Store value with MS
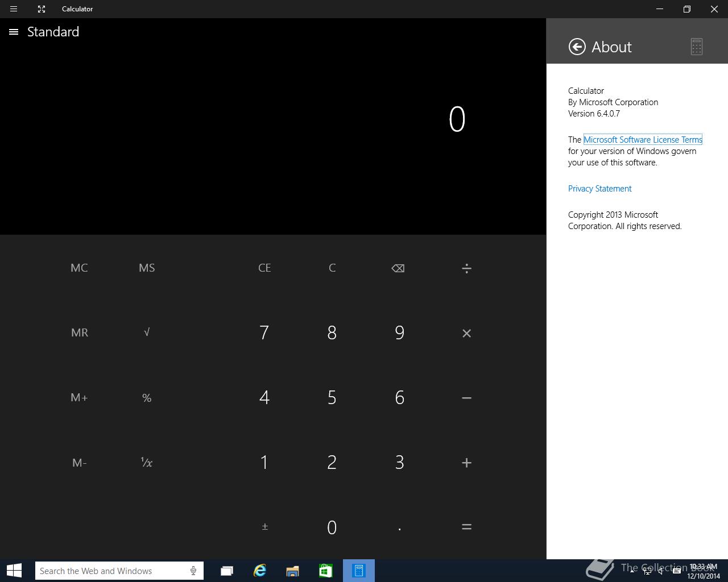This screenshot has height=582, width=728. point(147,268)
